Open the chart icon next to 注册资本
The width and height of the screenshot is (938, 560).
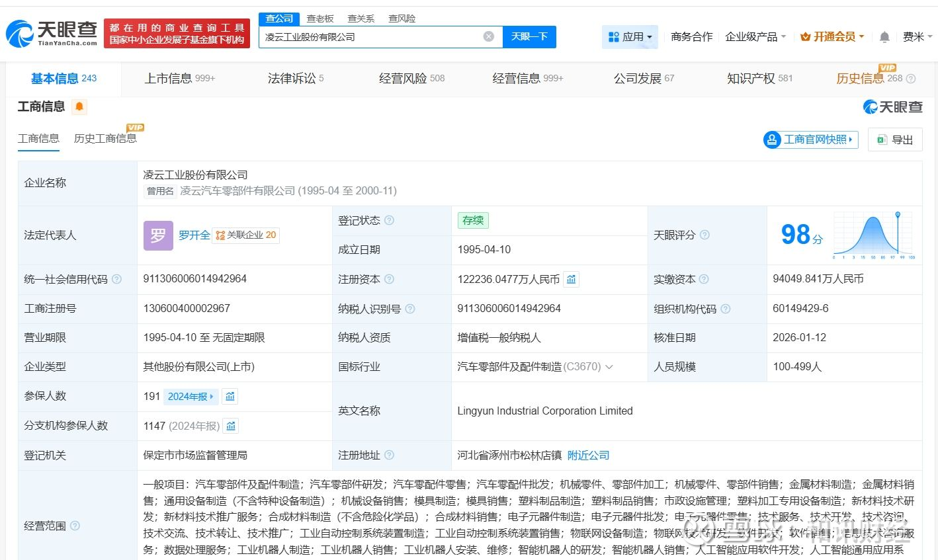[571, 279]
